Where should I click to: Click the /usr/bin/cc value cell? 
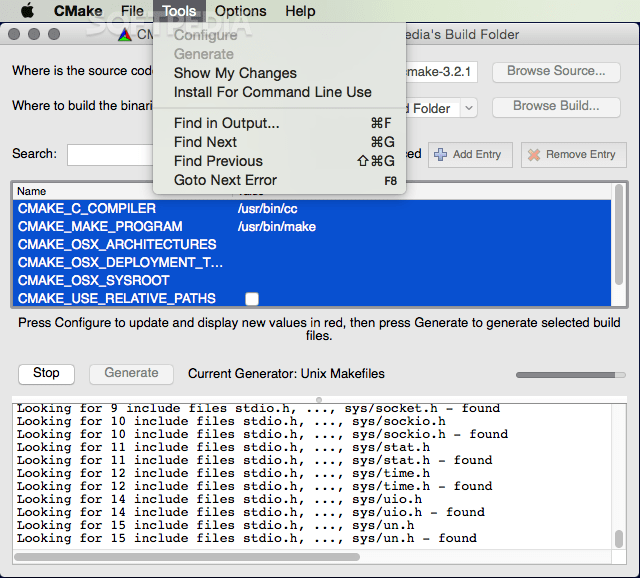tap(267, 209)
